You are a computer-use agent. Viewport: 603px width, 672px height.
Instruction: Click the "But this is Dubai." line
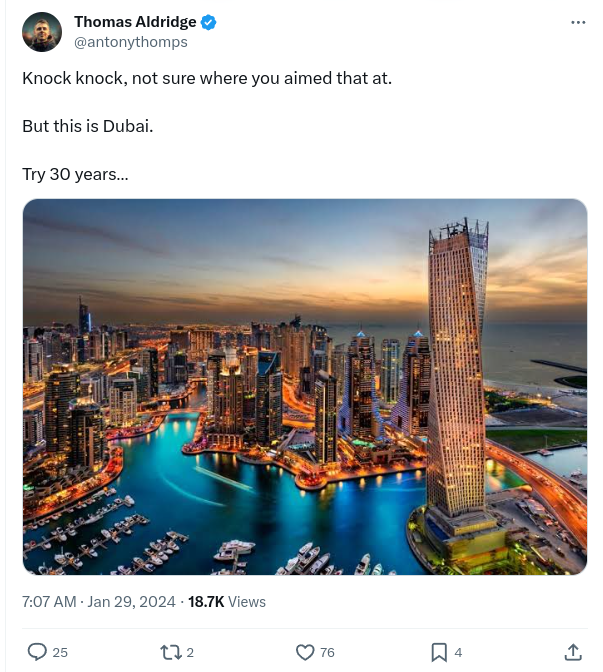[88, 126]
